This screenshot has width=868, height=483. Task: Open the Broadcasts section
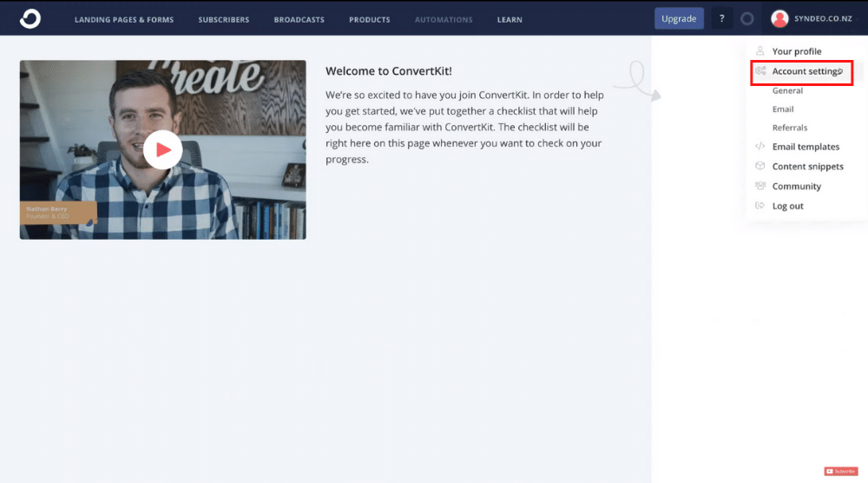coord(299,19)
